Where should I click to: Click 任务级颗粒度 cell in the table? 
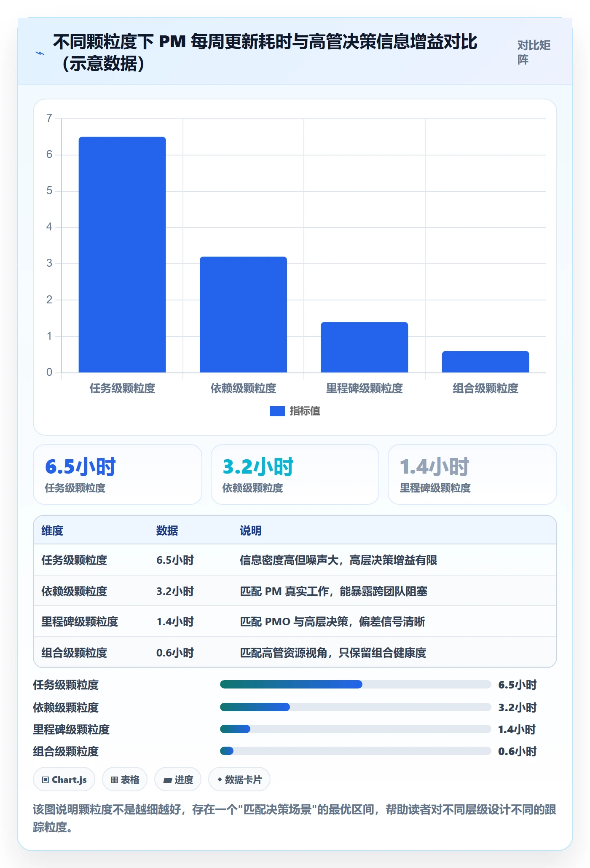pos(74,560)
